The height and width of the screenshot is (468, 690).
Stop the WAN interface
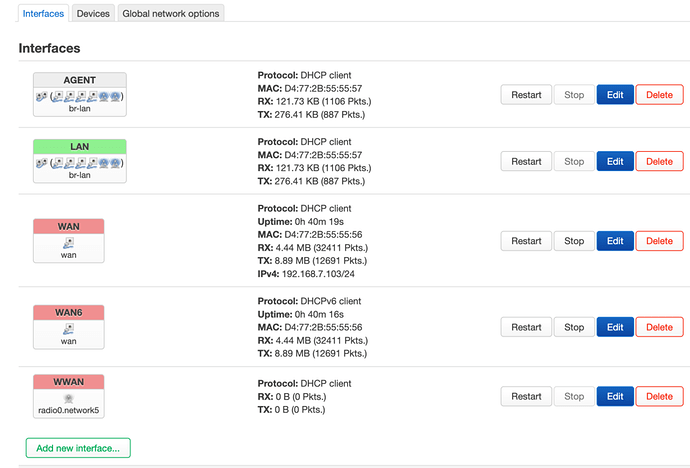[x=574, y=241]
